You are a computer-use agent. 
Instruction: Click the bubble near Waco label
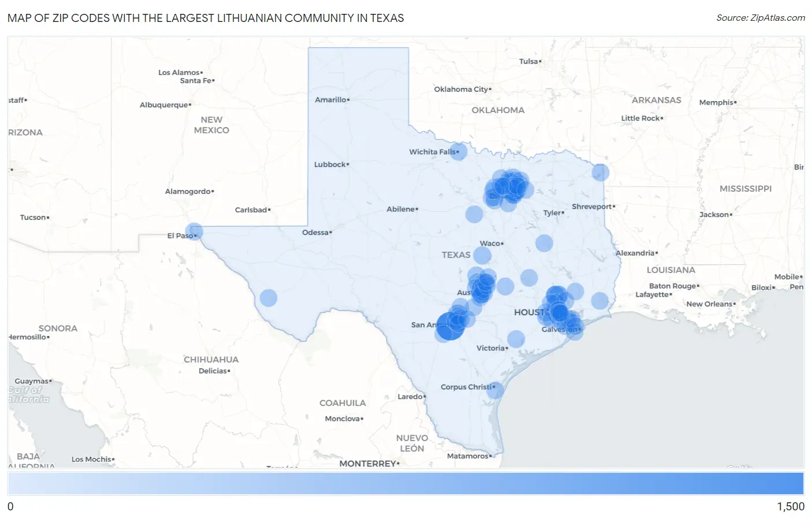(x=482, y=255)
